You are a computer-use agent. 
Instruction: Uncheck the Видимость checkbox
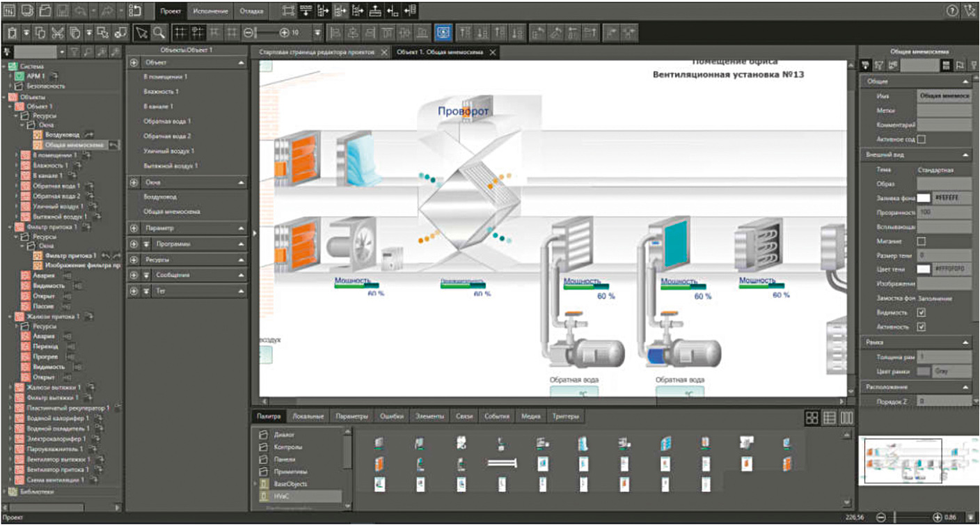click(922, 313)
